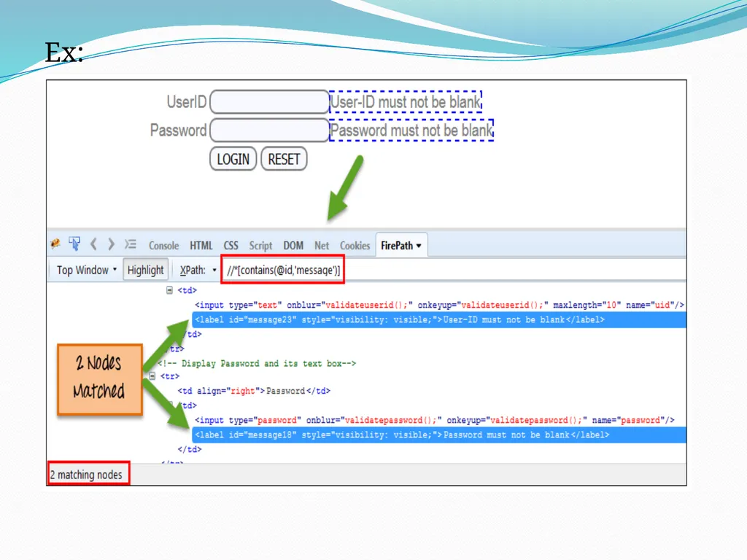Open the CSS tab
This screenshot has width=747, height=560.
(x=231, y=246)
